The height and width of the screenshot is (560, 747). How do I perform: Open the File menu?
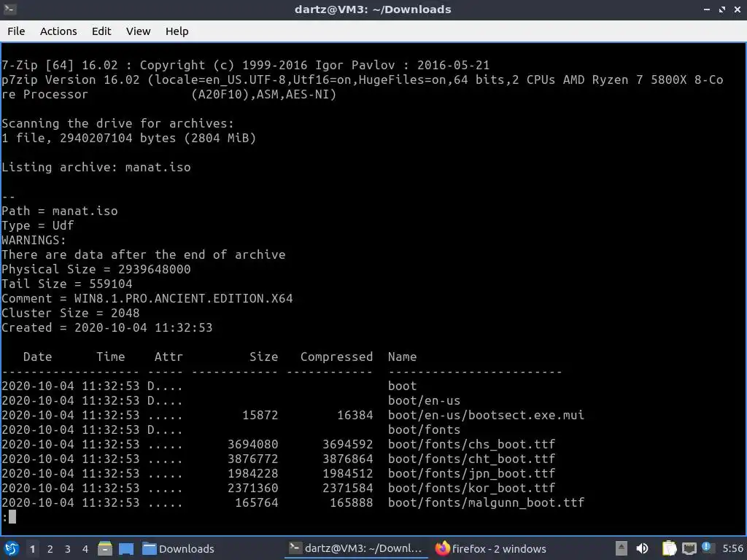(x=16, y=31)
